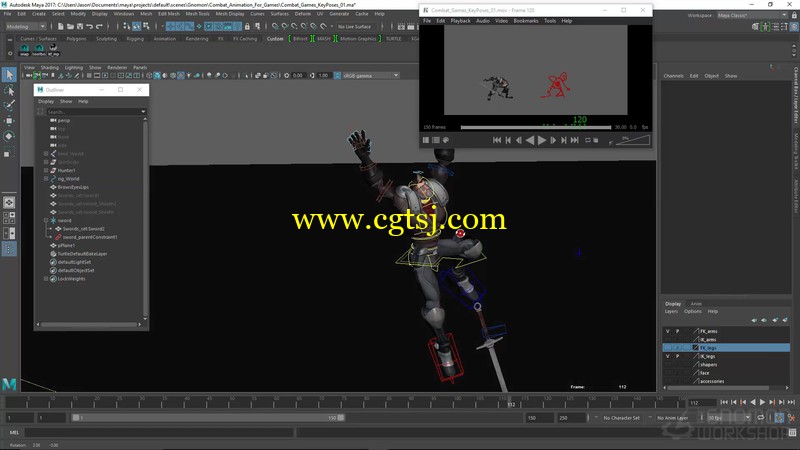
Task: Click play backward in movie player
Action: 530,140
